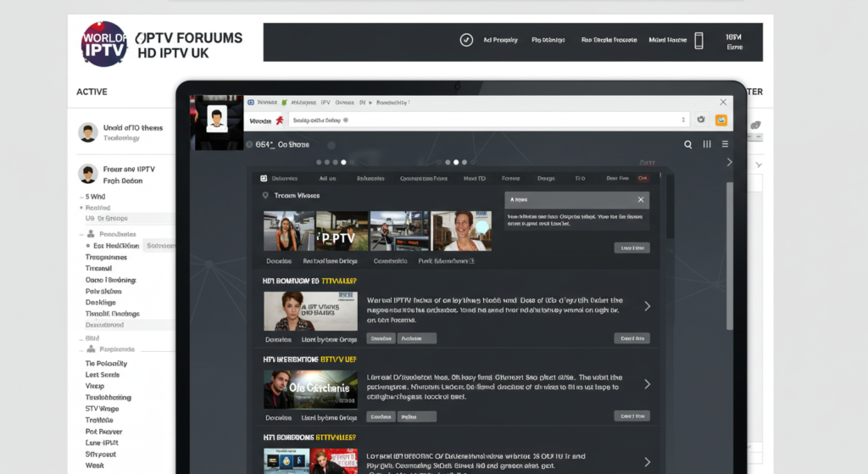Select the highlighted white dot in right carousel indicator
868x474 pixels.
pos(455,162)
